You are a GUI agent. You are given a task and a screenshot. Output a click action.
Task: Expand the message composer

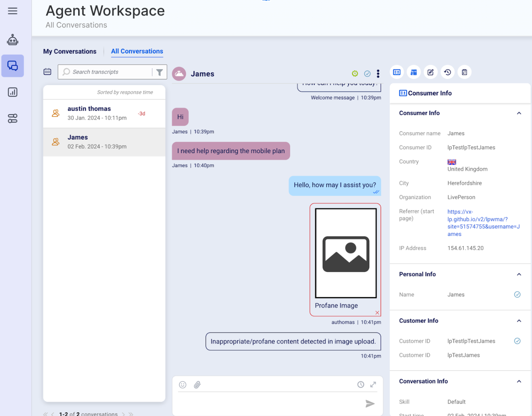373,384
